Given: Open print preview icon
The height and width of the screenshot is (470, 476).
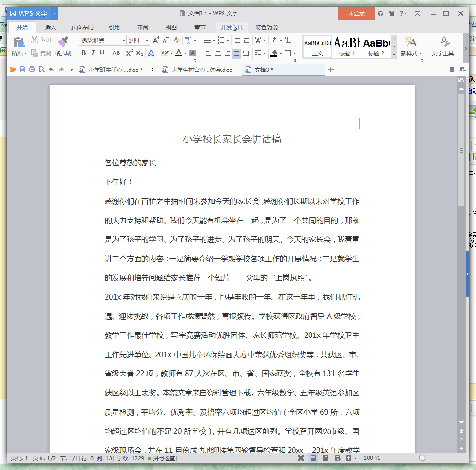Looking at the screenshot, I should tap(41, 70).
